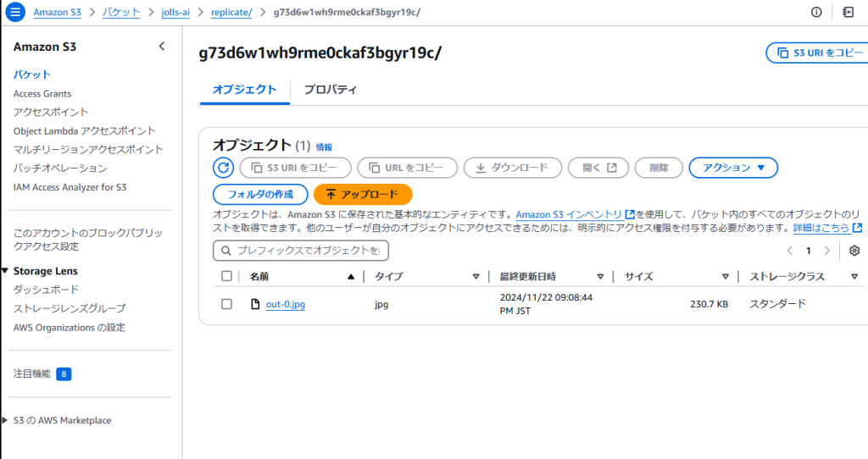Open the out-0.jpg object link
The height and width of the screenshot is (459, 868).
tap(286, 304)
